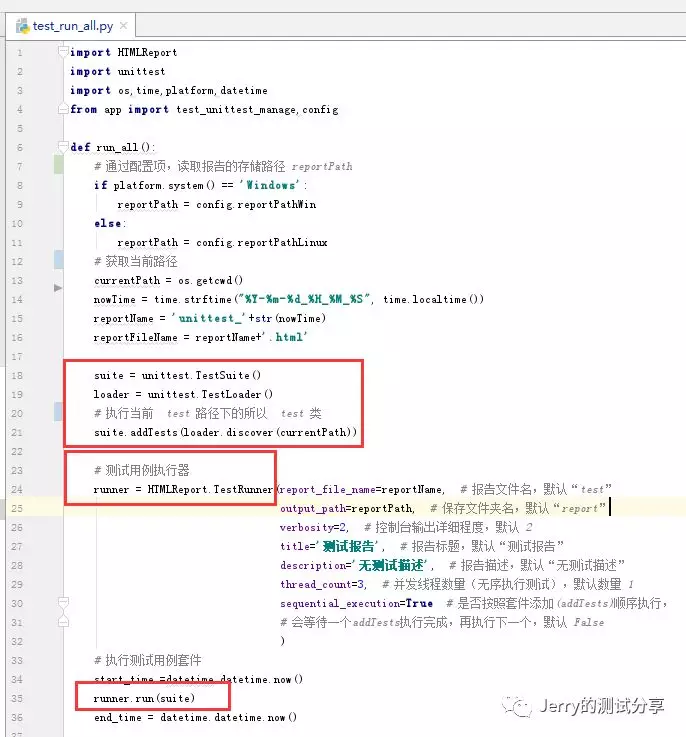Viewport: 686px width, 737px height.
Task: Click 'verbosity=2,' argument
Action: [x=315, y=527]
